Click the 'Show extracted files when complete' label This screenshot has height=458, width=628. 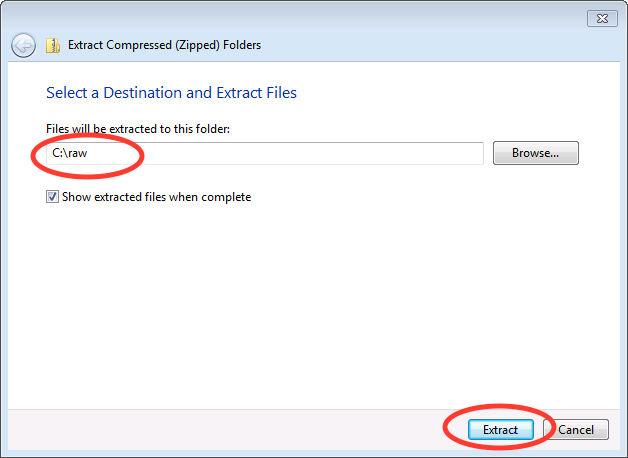tap(156, 197)
